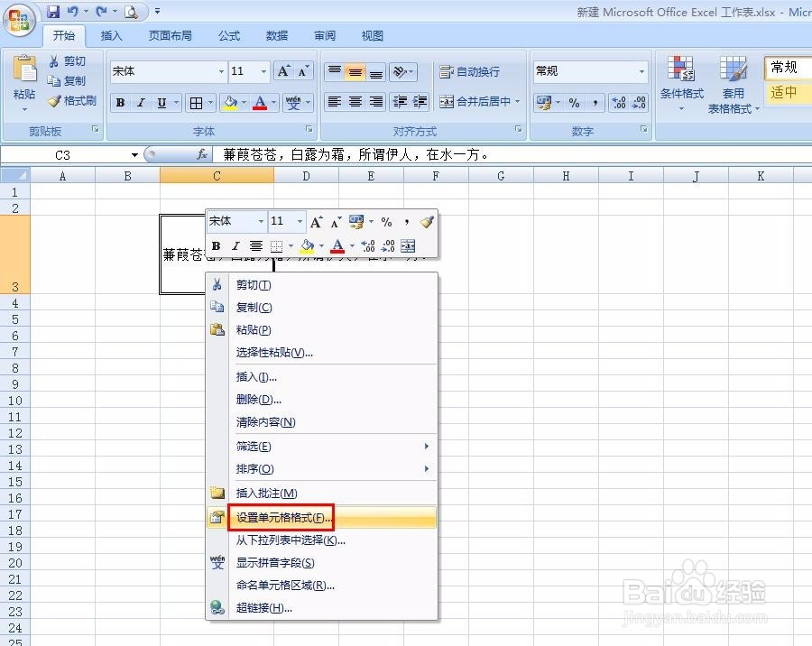Click the Percent style (%) icon
This screenshot has height=646, width=812.
[576, 103]
